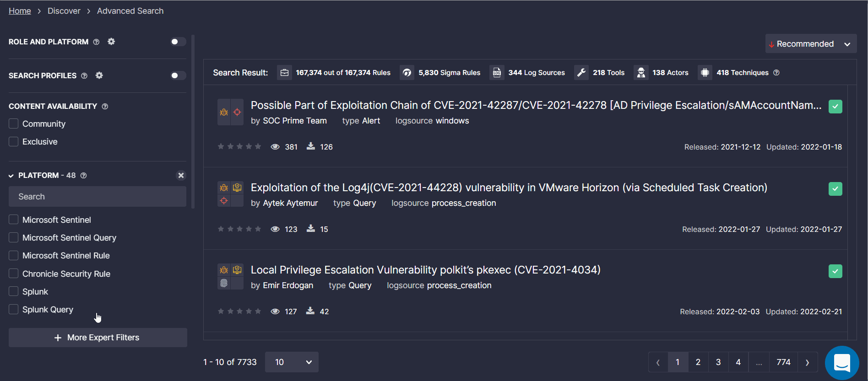Open the chat support bubble

[842, 363]
